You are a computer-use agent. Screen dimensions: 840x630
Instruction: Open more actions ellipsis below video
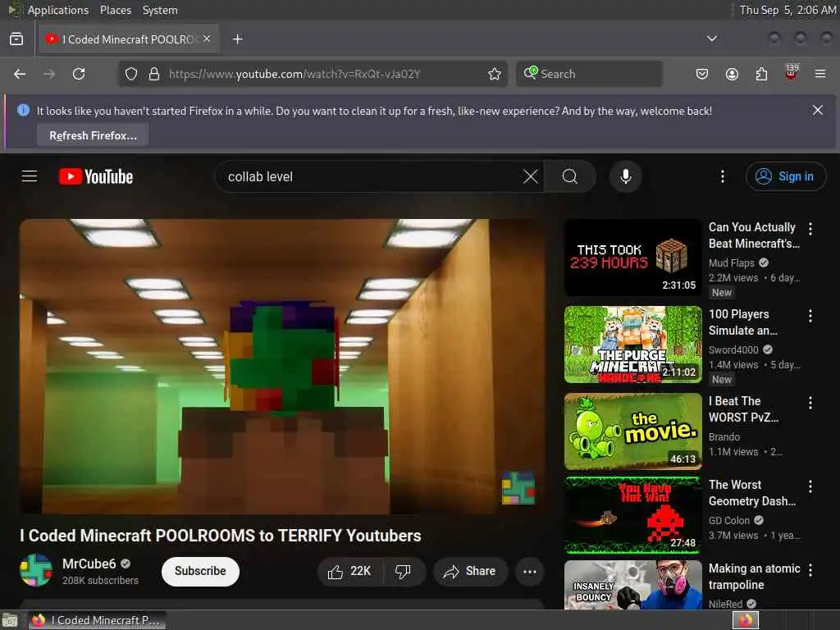click(529, 572)
